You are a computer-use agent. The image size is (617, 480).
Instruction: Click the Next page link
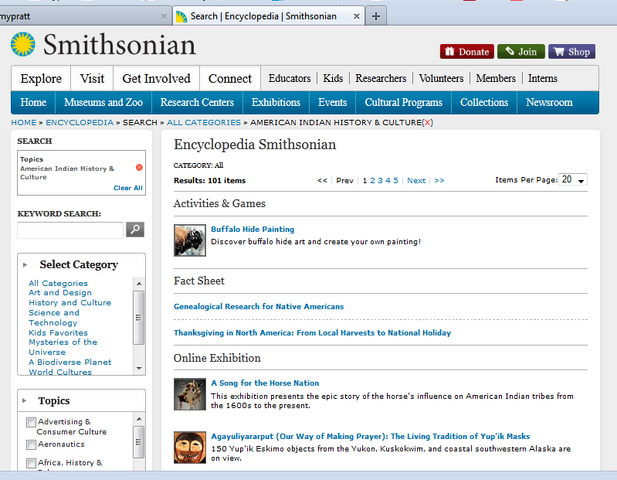(x=416, y=181)
